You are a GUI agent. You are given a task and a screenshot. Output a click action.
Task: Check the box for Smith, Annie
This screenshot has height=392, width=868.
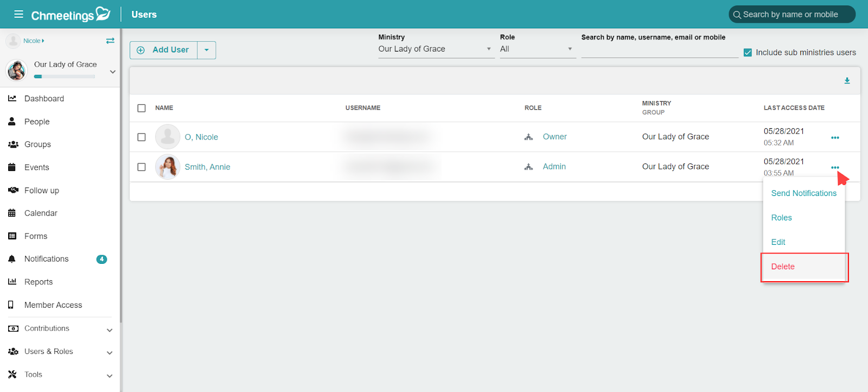tap(142, 167)
